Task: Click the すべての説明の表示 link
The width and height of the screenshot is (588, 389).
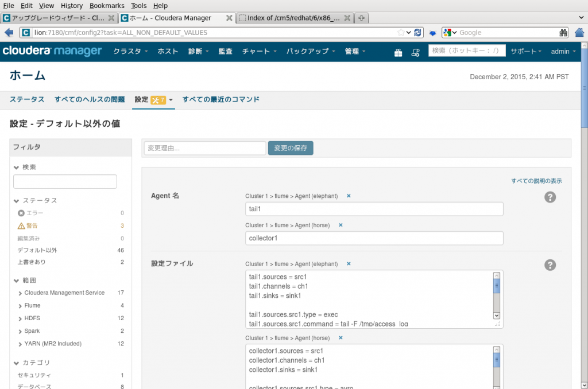Action: pyautogui.click(x=537, y=181)
